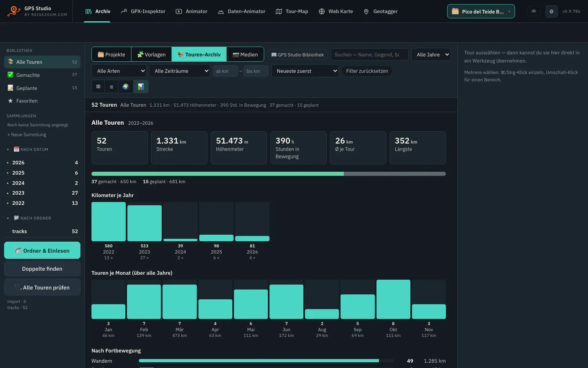Show Gemachte tours in library
Viewport: 588px width, 368px height.
pos(42,75)
